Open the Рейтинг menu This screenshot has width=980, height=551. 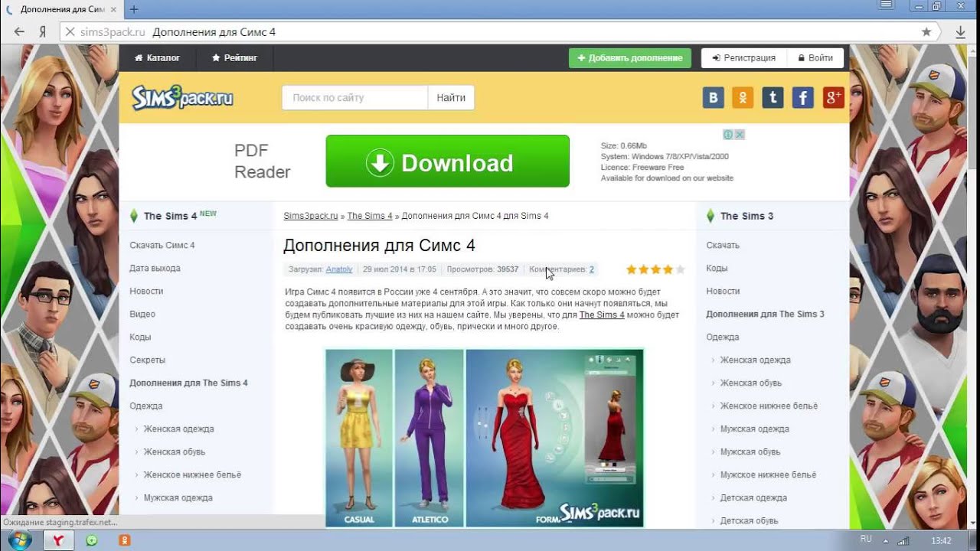[x=234, y=57]
